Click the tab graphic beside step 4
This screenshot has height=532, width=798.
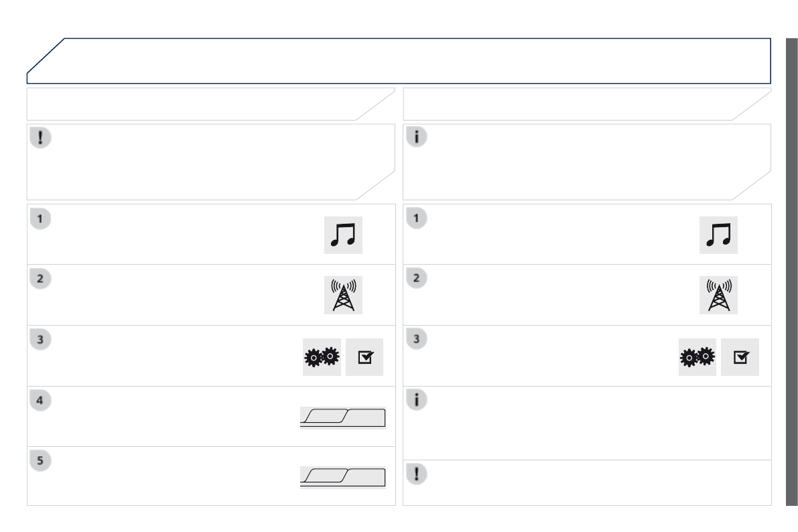(x=343, y=417)
